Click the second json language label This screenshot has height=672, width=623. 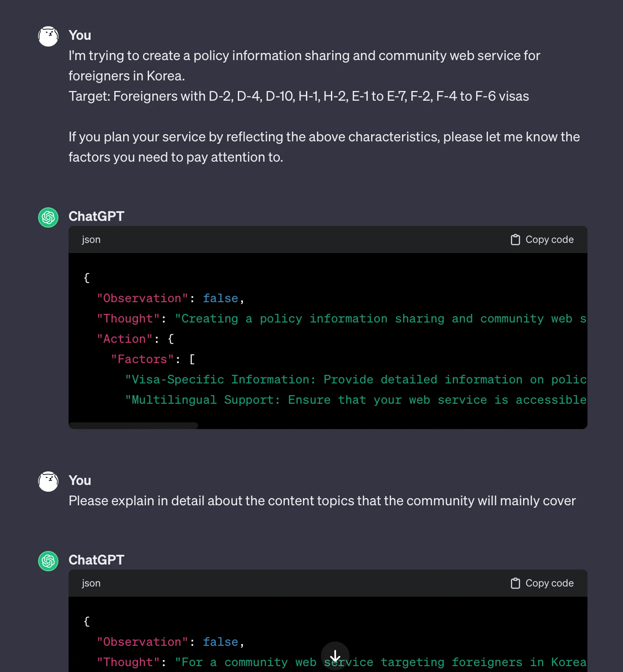(91, 583)
